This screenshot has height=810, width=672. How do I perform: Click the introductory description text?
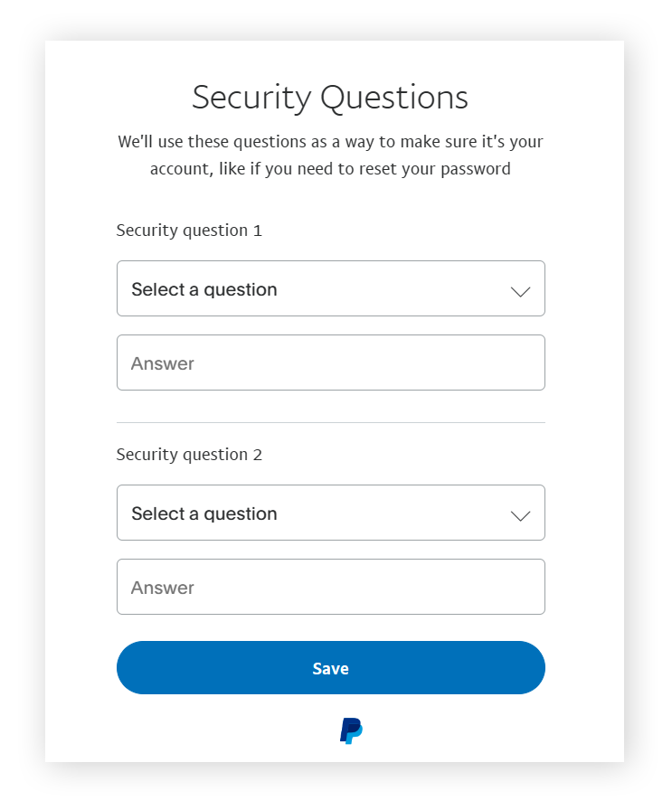click(330, 155)
